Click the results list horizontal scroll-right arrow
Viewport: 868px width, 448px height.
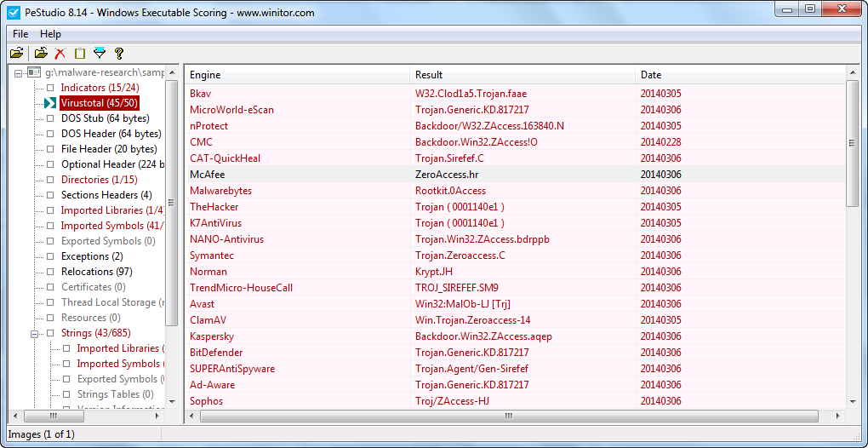click(839, 416)
